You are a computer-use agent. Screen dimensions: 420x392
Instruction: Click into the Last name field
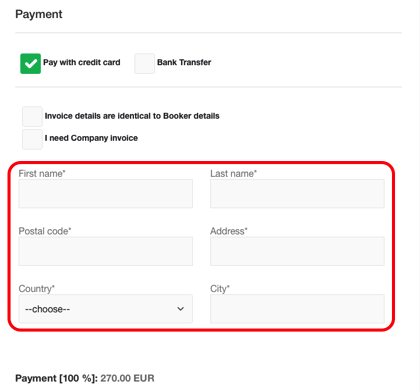pos(297,194)
